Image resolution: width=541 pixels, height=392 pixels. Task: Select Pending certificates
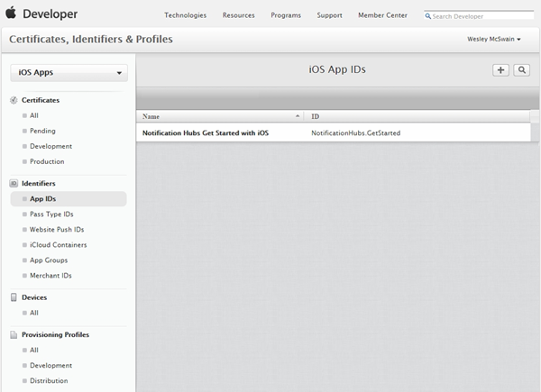(x=42, y=131)
